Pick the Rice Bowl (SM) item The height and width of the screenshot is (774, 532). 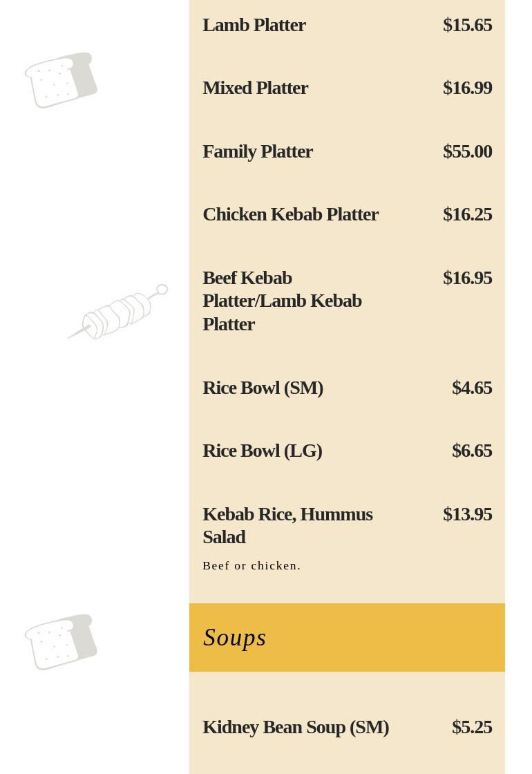coord(263,388)
